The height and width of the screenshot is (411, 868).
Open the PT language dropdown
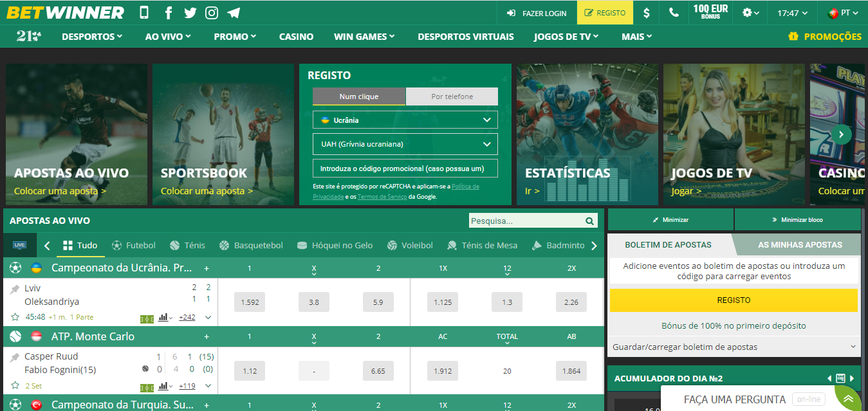[842, 13]
